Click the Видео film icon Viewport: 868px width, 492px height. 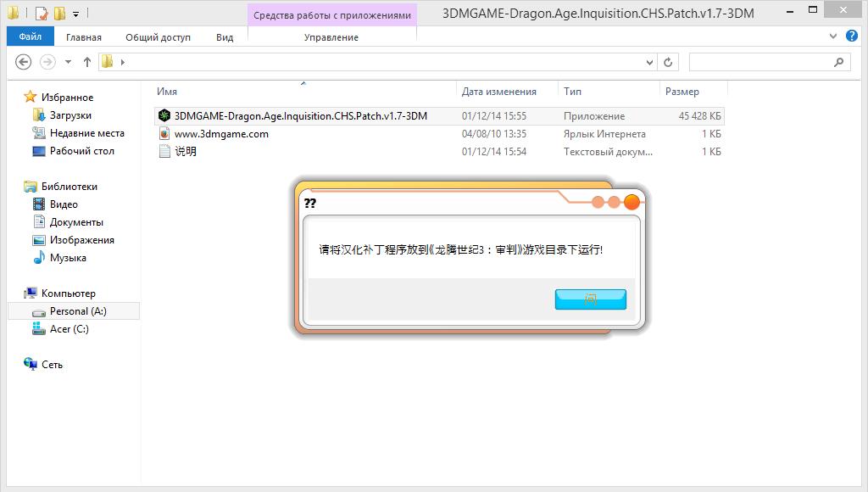tap(39, 204)
